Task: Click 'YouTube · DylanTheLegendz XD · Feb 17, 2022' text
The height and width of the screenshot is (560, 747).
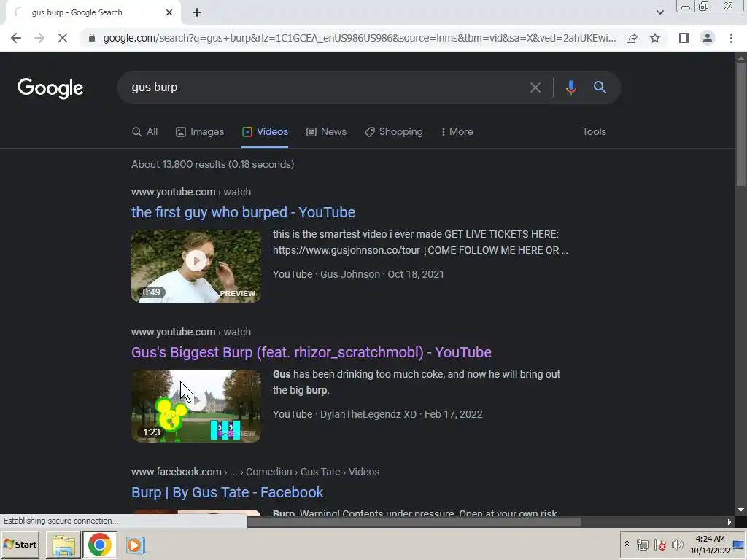Action: (378, 415)
